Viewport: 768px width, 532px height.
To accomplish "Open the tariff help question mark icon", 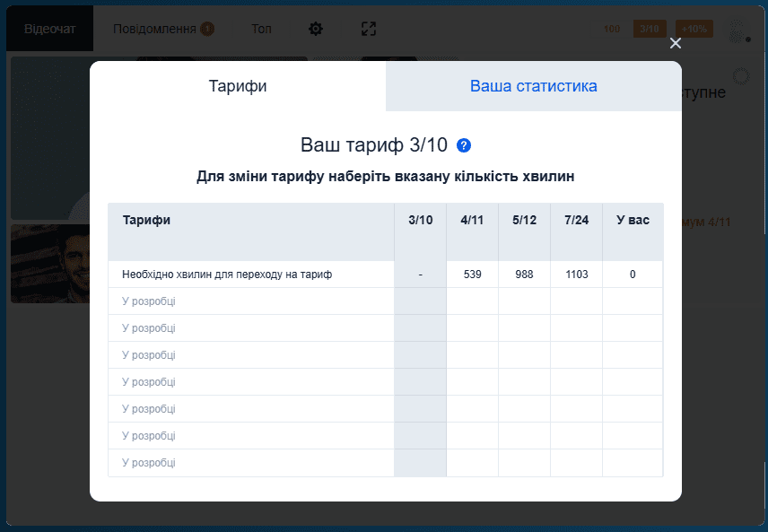I will point(464,144).
